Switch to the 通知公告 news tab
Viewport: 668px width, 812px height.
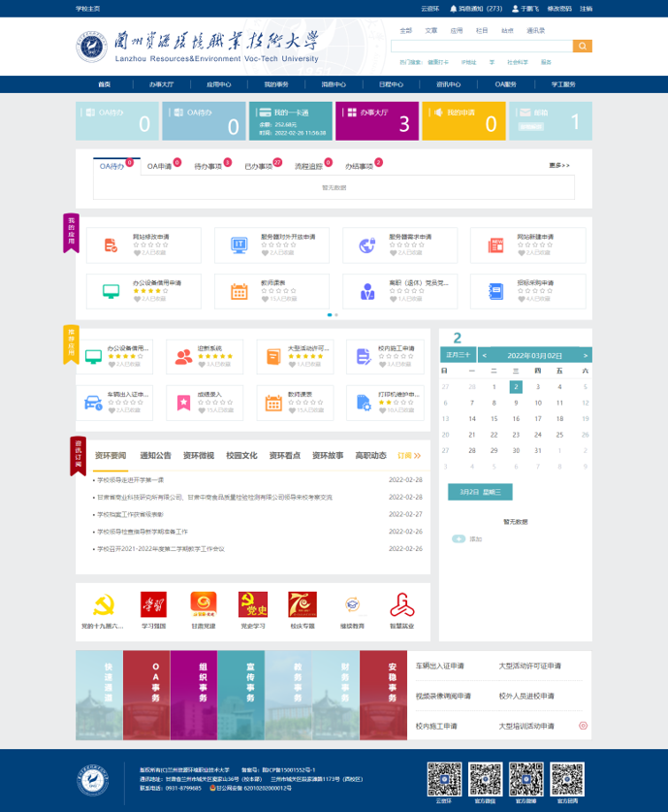(155, 455)
